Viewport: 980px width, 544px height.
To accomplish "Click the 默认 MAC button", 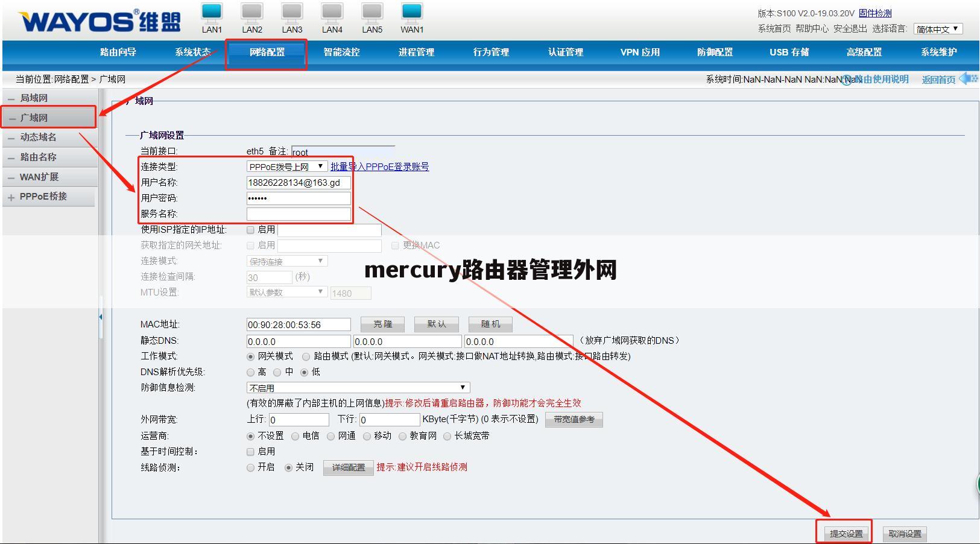I will click(x=437, y=324).
